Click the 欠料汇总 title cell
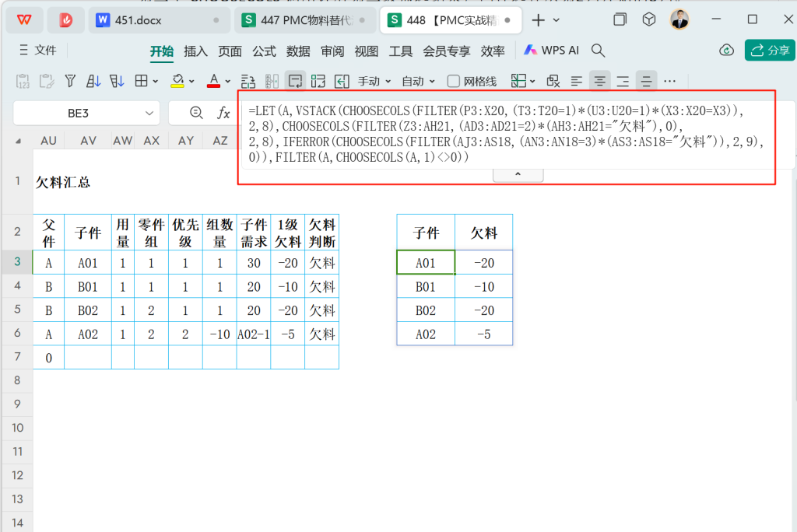The height and width of the screenshot is (532, 797). tap(63, 182)
